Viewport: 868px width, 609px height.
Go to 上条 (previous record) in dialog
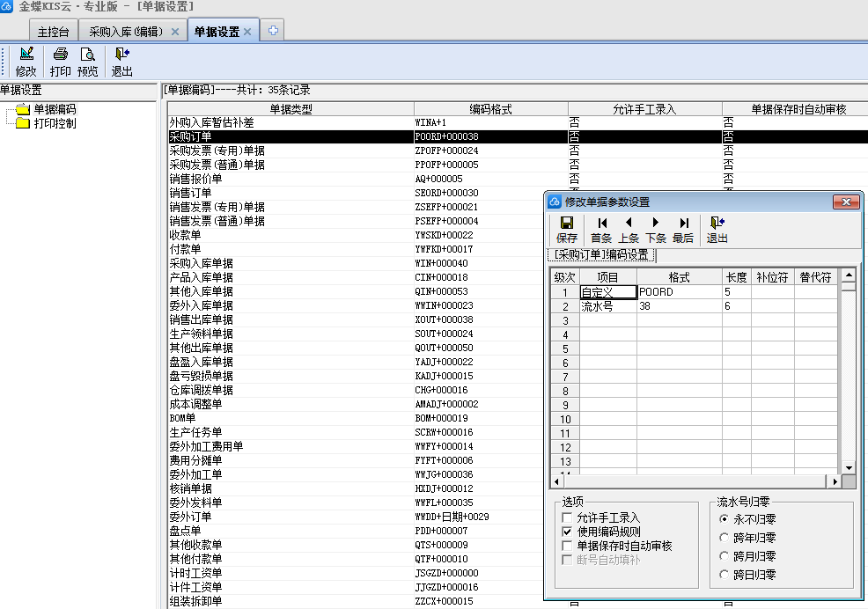(629, 230)
